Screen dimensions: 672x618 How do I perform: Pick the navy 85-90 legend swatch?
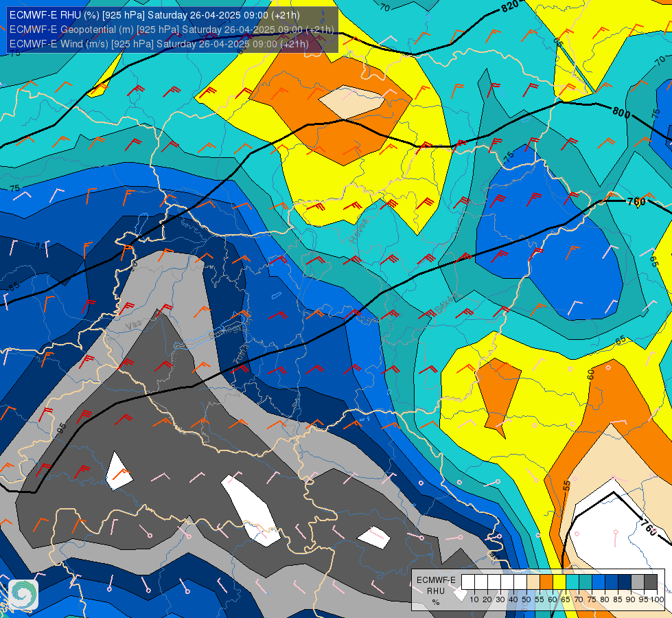pyautogui.click(x=625, y=582)
